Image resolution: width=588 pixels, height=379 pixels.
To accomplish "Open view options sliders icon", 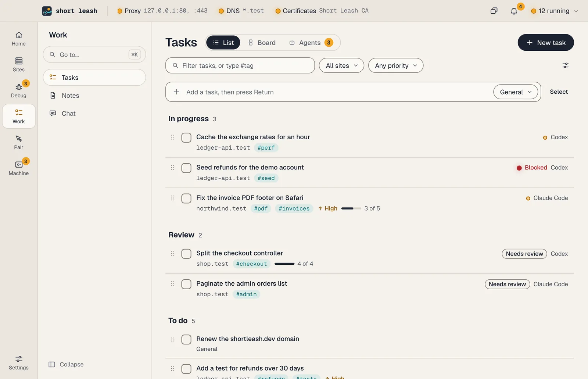I will click(566, 65).
